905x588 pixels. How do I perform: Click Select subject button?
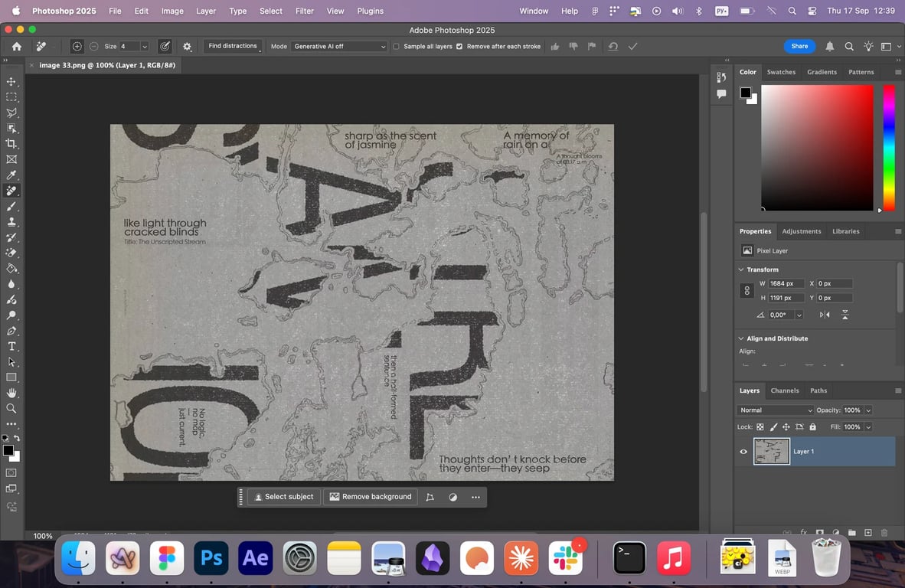[x=284, y=497]
